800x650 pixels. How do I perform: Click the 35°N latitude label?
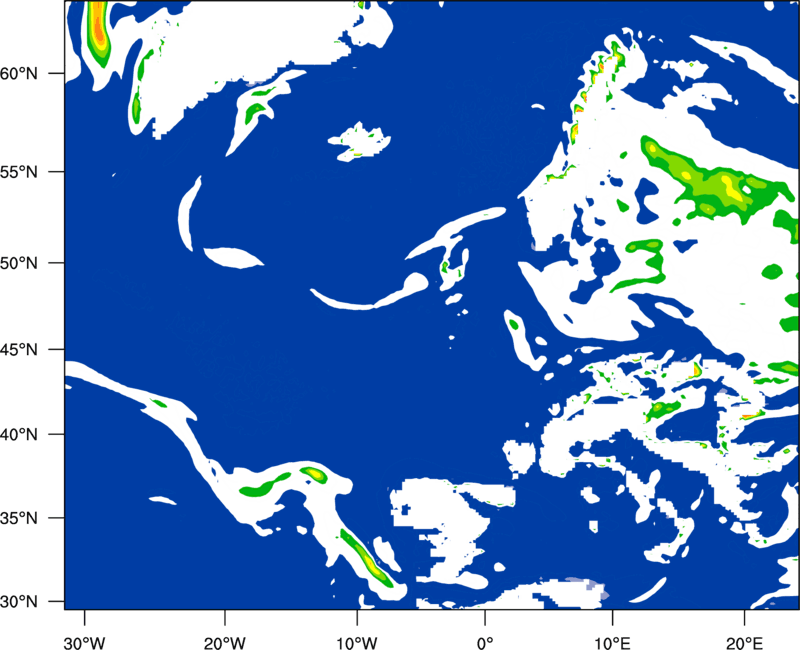click(x=19, y=518)
